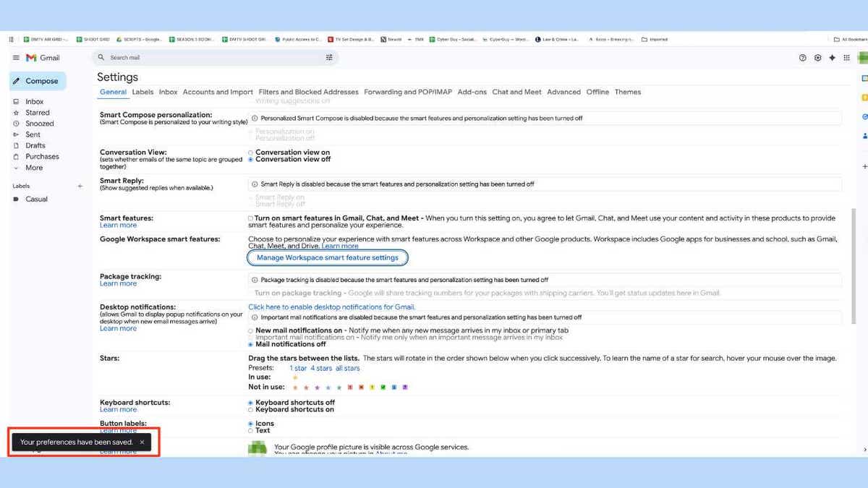
Task: Open the Imported bookmarks folder
Action: click(x=655, y=40)
